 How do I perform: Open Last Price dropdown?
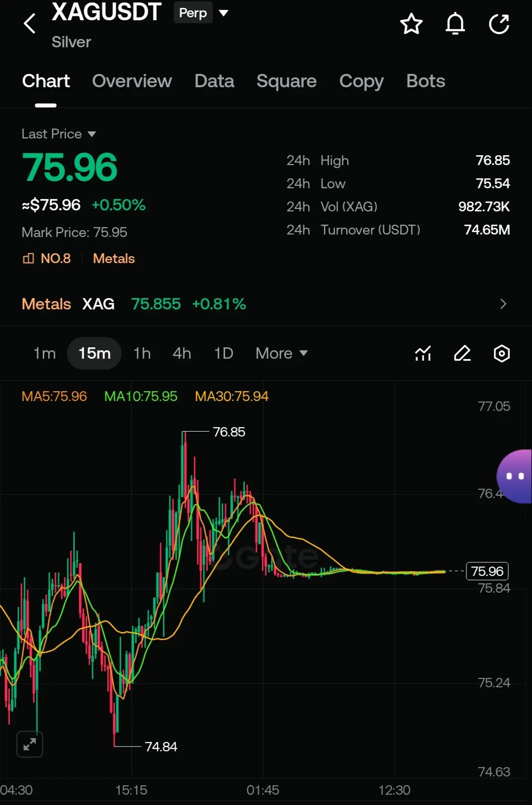tap(59, 134)
